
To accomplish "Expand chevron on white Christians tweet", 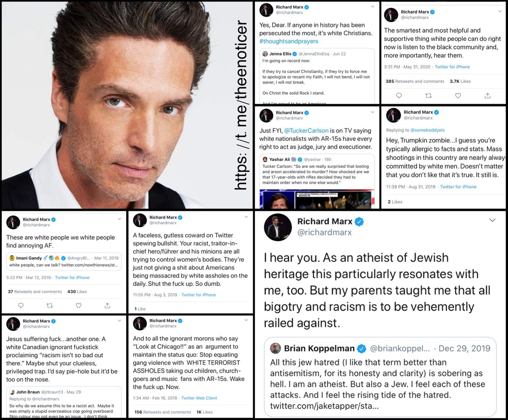I will pos(372,7).
